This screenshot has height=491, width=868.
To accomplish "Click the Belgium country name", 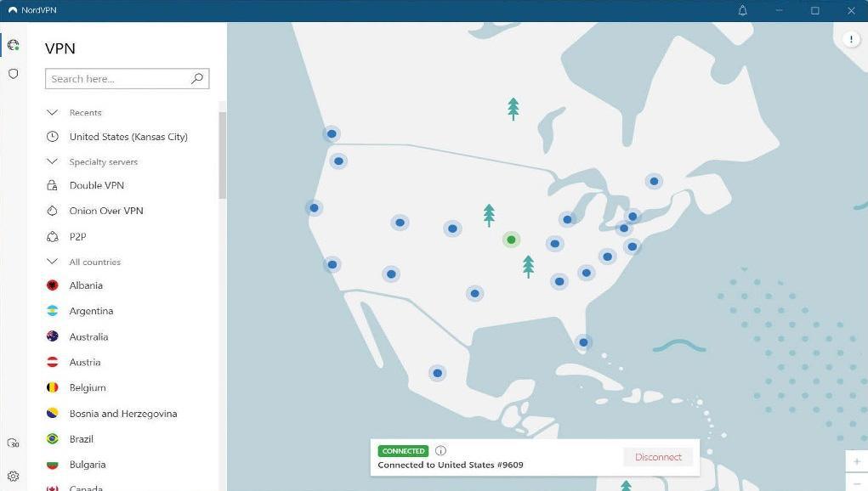I will coord(88,387).
